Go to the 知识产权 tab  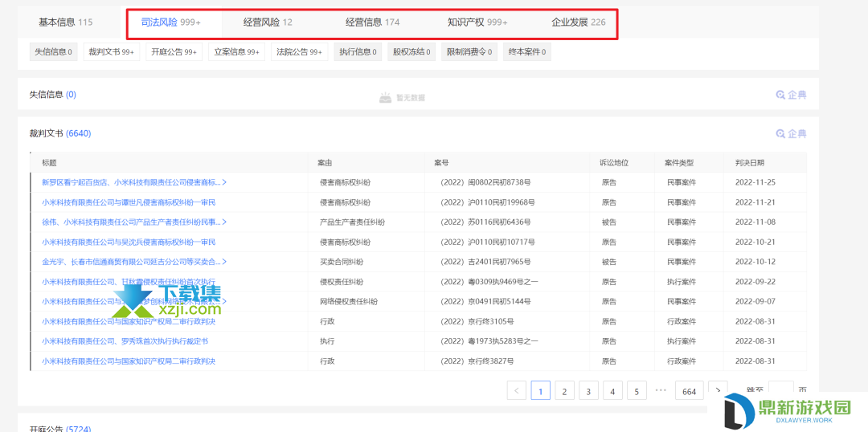click(x=477, y=22)
